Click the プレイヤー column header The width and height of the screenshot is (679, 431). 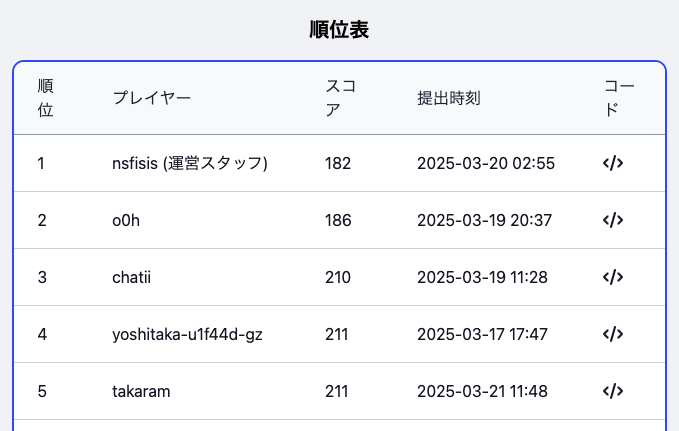152,98
